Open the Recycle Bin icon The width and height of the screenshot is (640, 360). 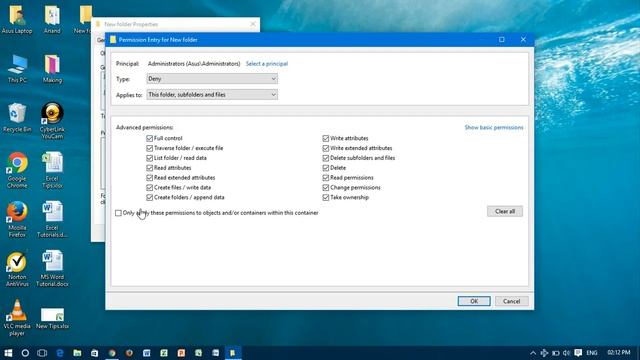pos(17,118)
